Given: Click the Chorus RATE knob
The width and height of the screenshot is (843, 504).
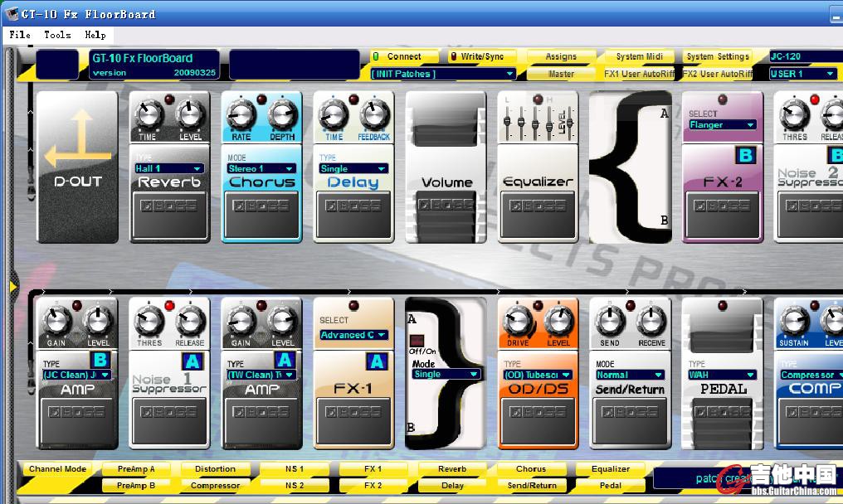Looking at the screenshot, I should click(241, 114).
